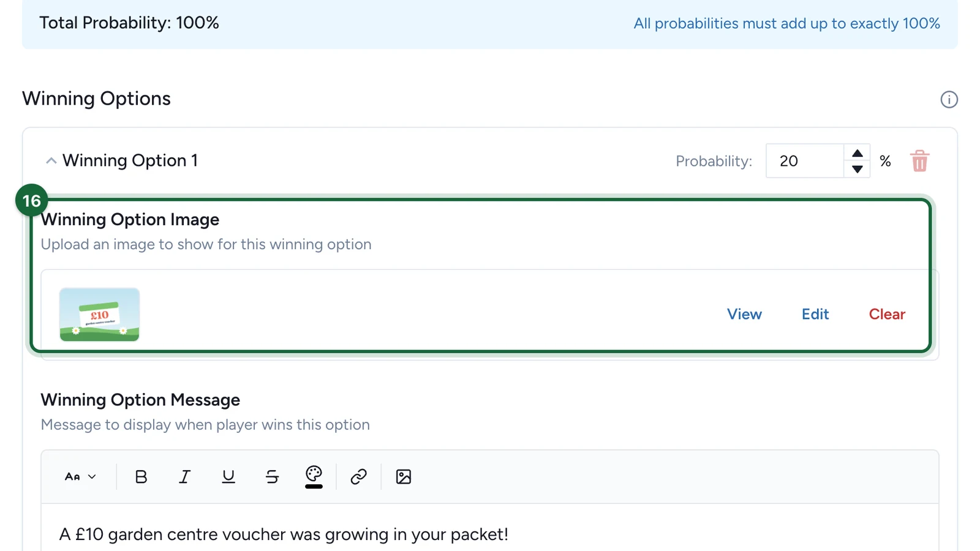Click the info icon beside Winning Options
This screenshot has width=980, height=551.
pos(949,99)
